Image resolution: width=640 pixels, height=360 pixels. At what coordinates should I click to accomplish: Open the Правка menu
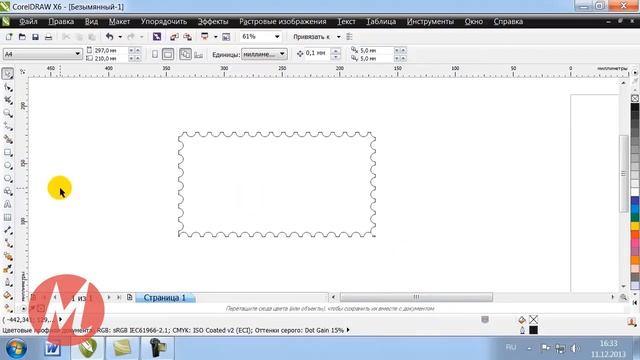[x=61, y=22]
